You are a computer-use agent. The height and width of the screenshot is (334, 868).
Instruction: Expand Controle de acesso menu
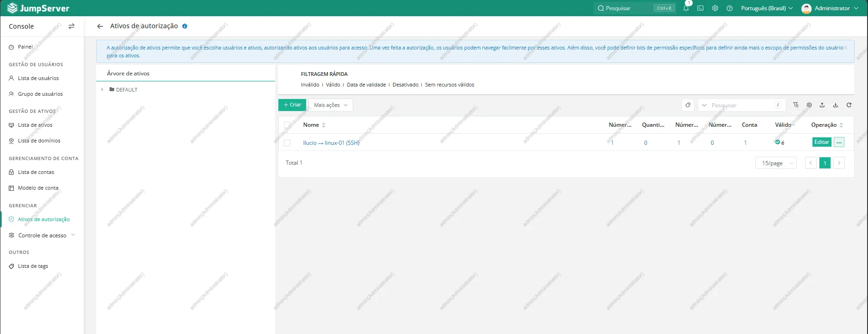click(x=42, y=235)
